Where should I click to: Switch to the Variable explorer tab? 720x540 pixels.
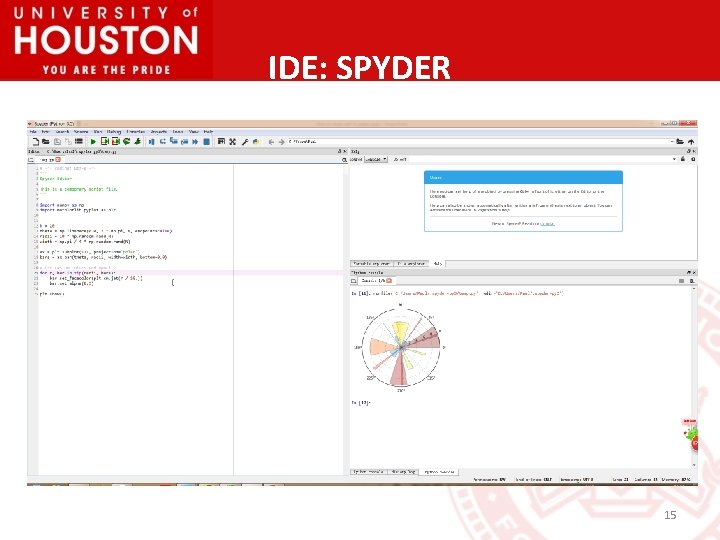(x=371, y=264)
